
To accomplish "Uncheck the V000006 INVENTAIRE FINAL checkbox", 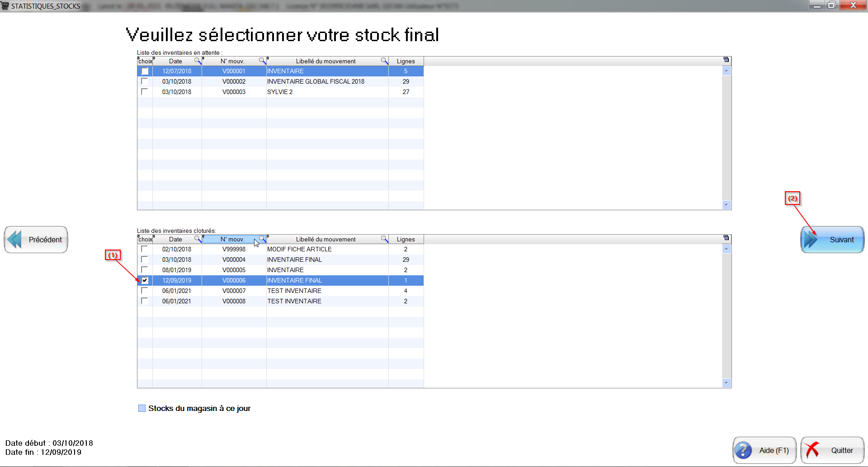I will (145, 280).
